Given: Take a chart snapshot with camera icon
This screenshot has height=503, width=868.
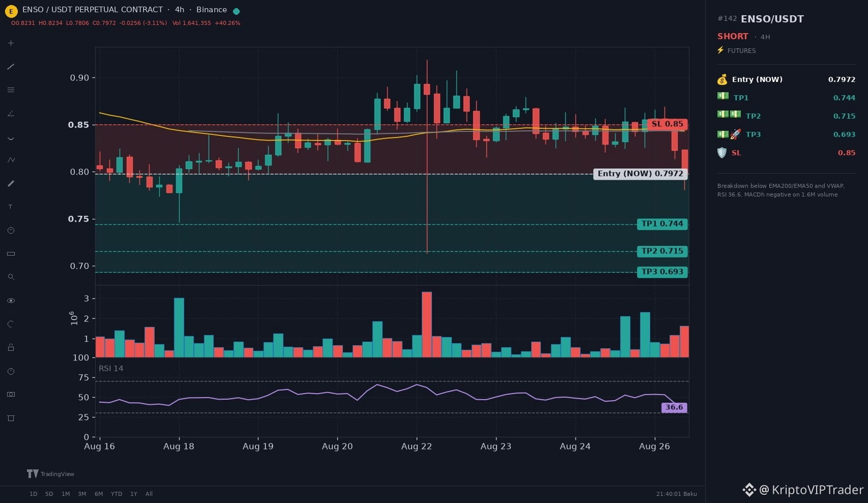Looking at the screenshot, I should pyautogui.click(x=11, y=395).
